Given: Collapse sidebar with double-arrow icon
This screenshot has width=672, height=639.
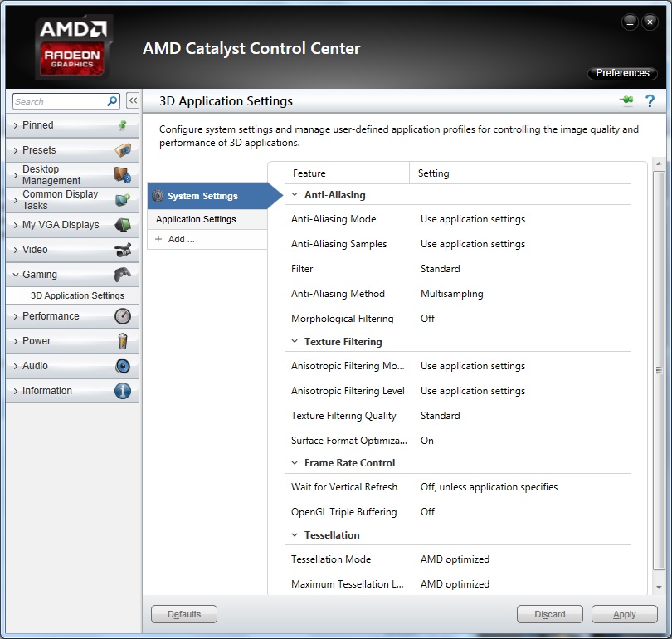Looking at the screenshot, I should 132,101.
